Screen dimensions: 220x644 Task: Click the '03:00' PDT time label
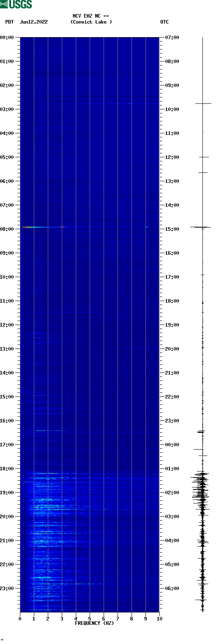[x=7, y=109]
